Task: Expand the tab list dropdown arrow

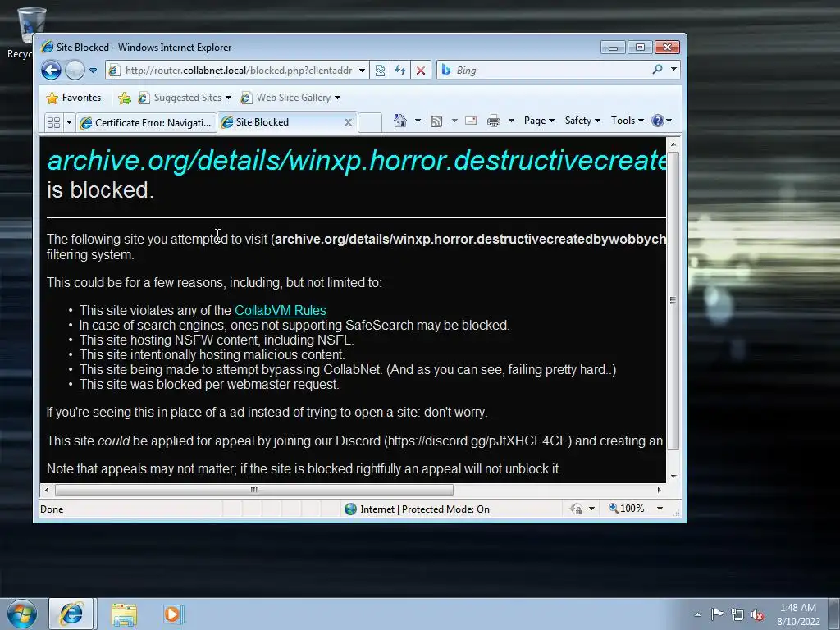Action: pos(69,123)
